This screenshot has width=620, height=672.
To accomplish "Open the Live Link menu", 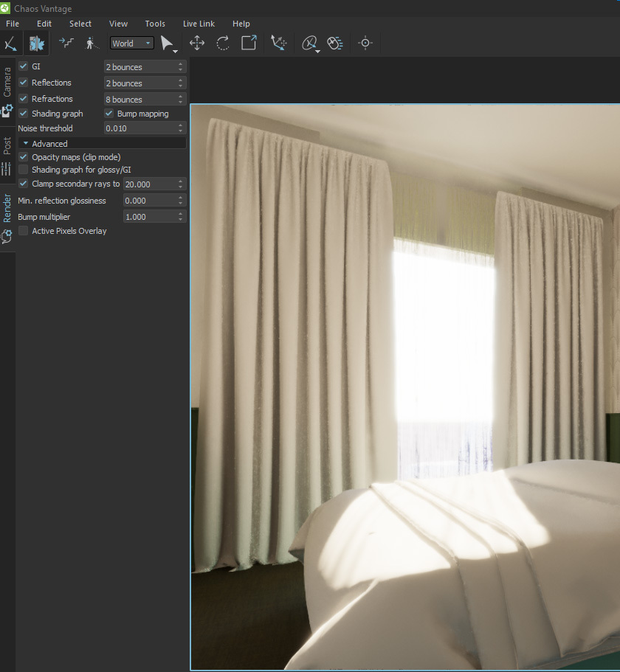I will 199,24.
